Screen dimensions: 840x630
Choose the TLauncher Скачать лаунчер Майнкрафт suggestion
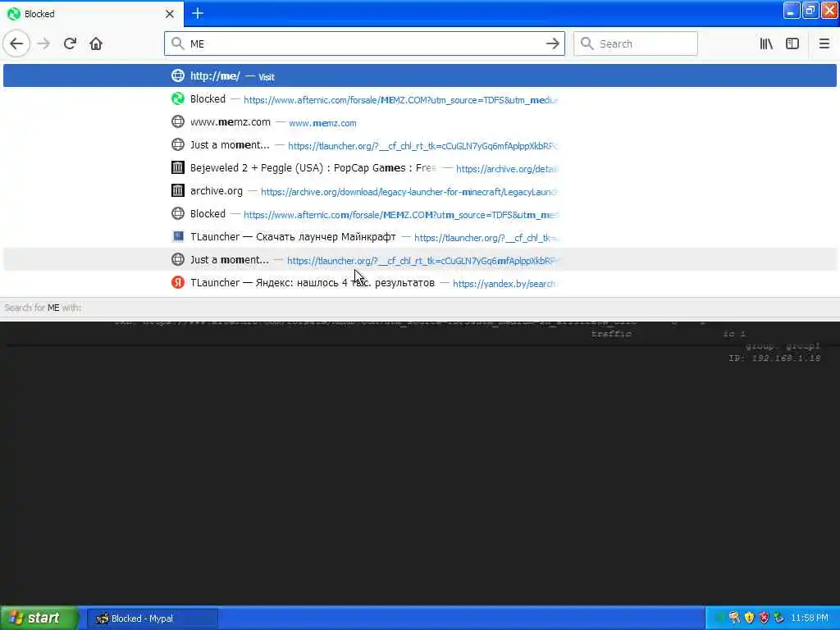(419, 237)
